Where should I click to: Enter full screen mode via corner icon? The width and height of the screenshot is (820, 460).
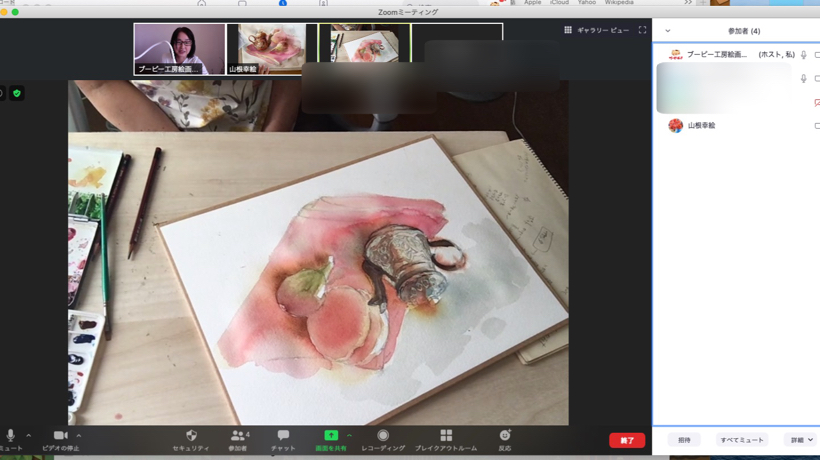point(642,30)
